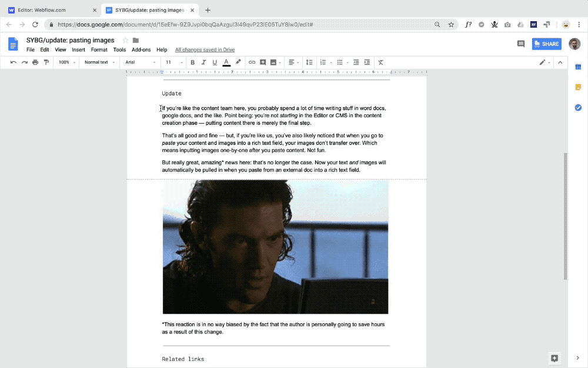Select the image in the document
Image resolution: width=588 pixels, height=368 pixels.
click(275, 247)
